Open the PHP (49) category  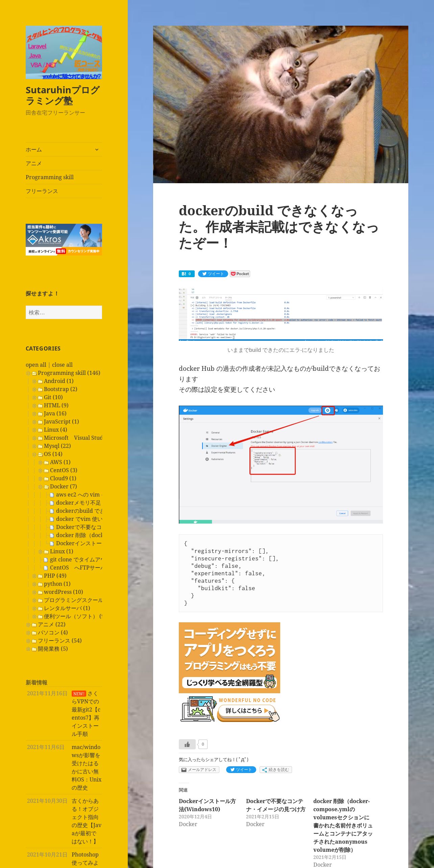point(55,576)
